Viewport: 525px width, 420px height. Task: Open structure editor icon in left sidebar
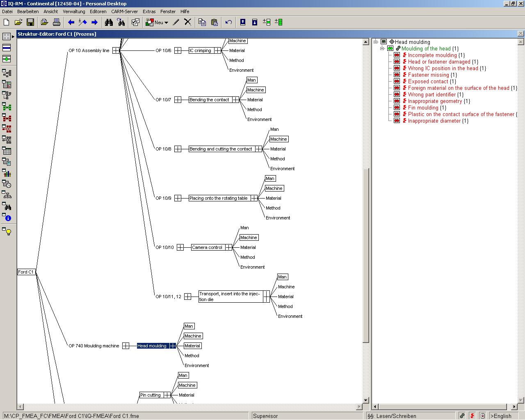tap(7, 73)
